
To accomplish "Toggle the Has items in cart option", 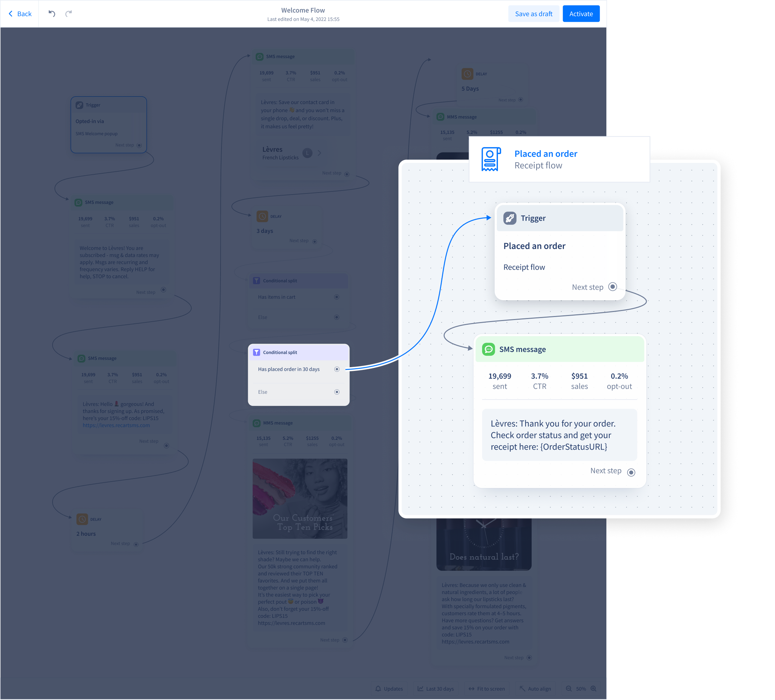I will tap(336, 297).
